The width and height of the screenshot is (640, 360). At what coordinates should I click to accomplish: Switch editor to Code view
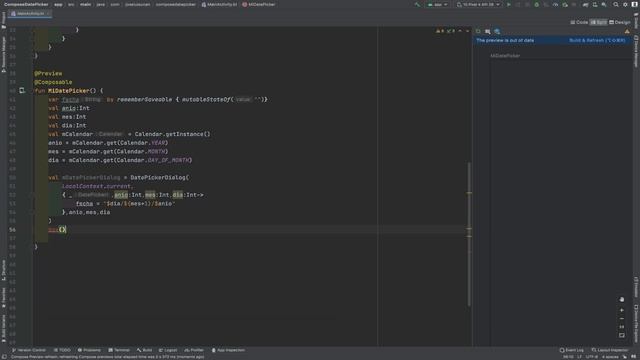pos(579,22)
